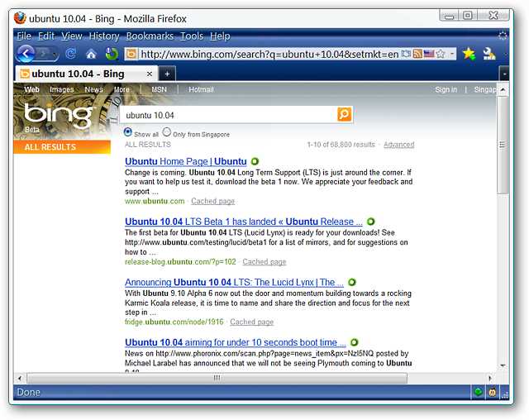This screenshot has width=529, height=420.
Task: Open the Tools menu
Action: [x=192, y=36]
